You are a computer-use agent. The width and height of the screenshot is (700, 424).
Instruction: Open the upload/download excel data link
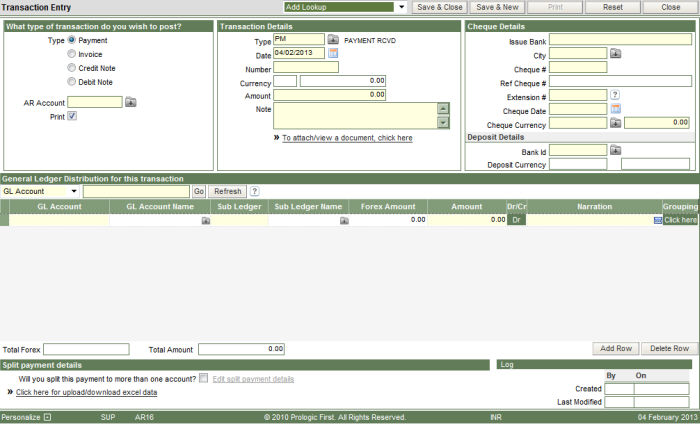coord(86,392)
